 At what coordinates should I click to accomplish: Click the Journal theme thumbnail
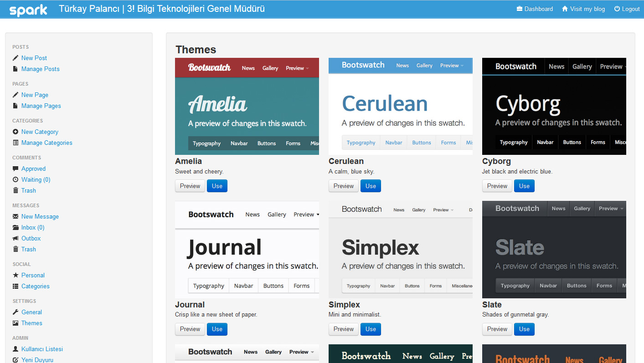click(x=247, y=250)
